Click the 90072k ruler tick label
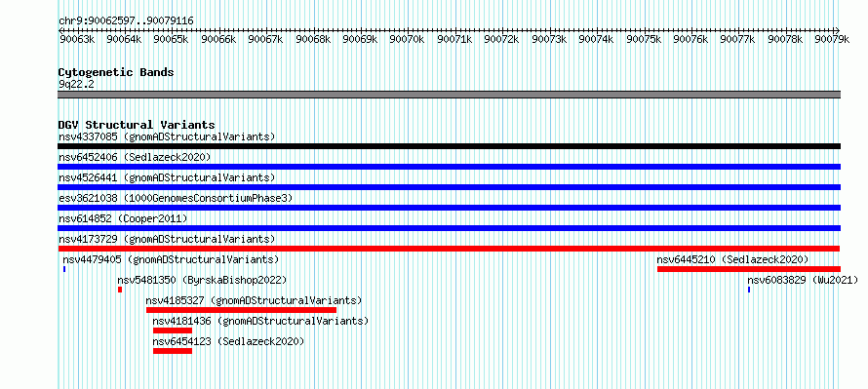Viewport: 868px width, 389px height. [502, 39]
